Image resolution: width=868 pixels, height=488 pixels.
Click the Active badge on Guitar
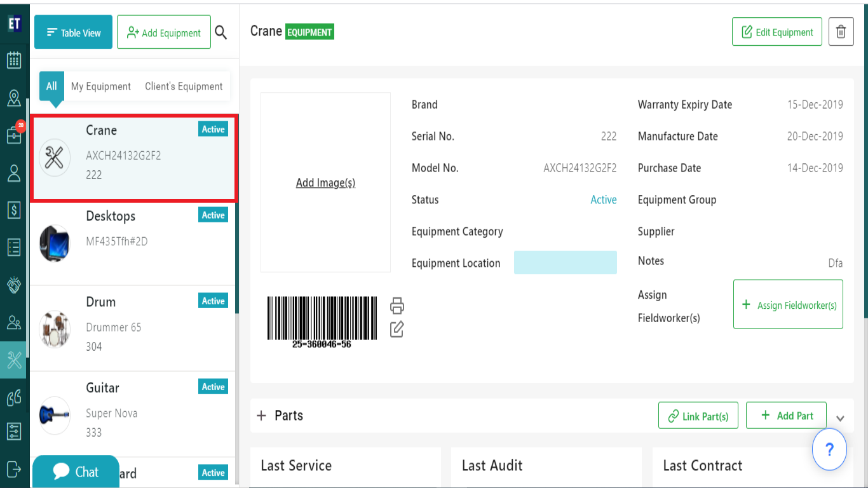213,386
